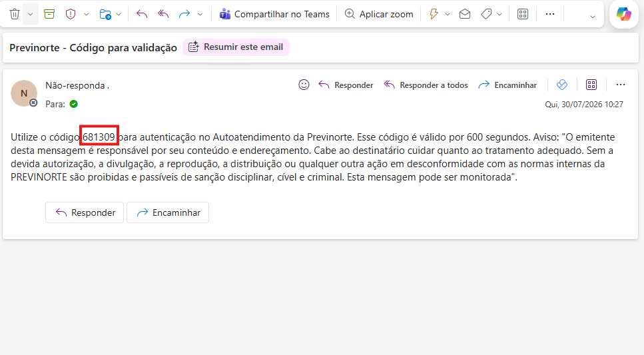
Task: Move the email to a folder
Action: tap(105, 15)
